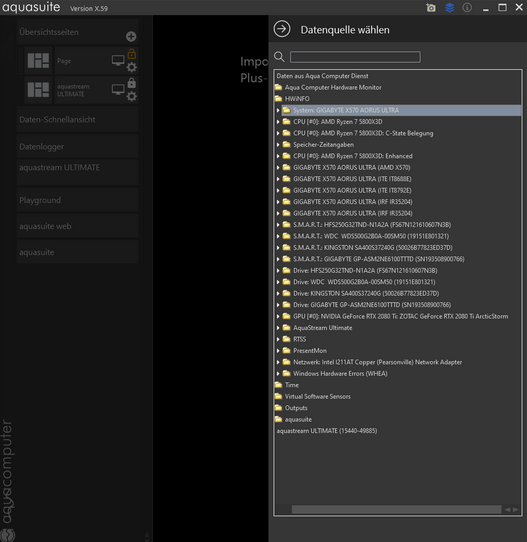
Task: Open Datenlogger in sidebar
Action: (77, 147)
